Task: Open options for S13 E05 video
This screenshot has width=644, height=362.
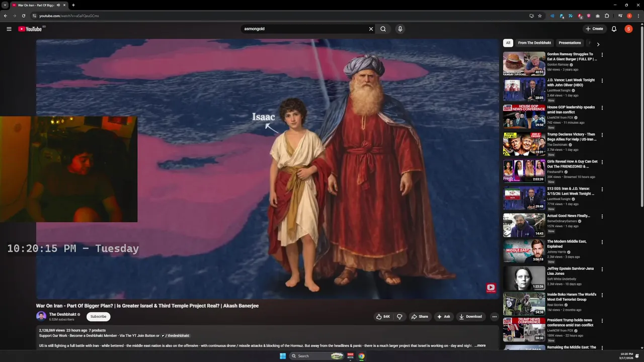Action: click(602, 190)
